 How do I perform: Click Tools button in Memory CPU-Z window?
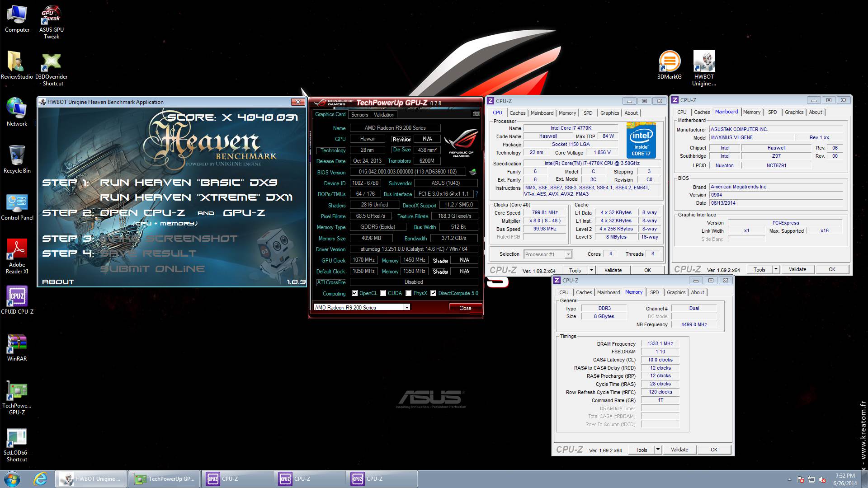point(641,450)
